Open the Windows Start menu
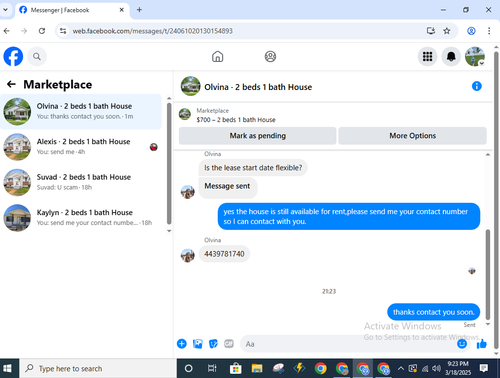 tap(7, 368)
